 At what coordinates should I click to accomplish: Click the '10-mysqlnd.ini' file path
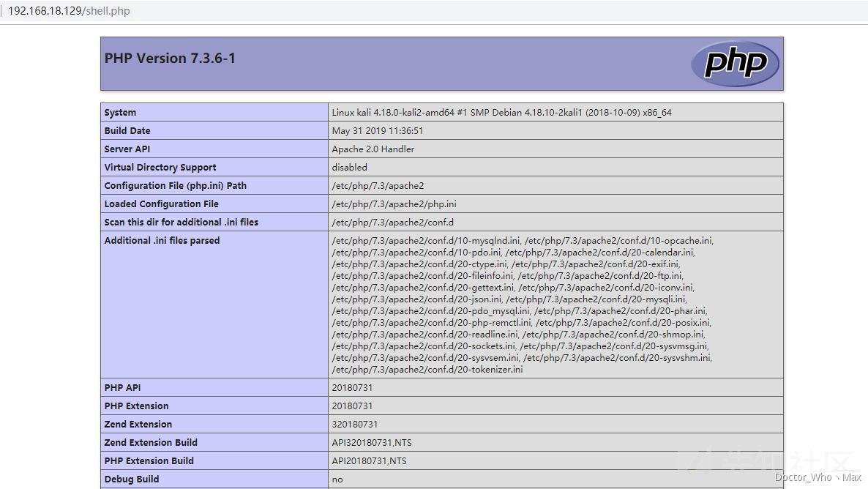click(x=426, y=240)
